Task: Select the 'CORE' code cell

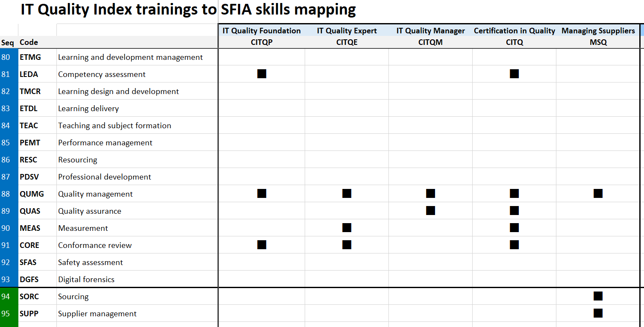Action: click(37, 245)
